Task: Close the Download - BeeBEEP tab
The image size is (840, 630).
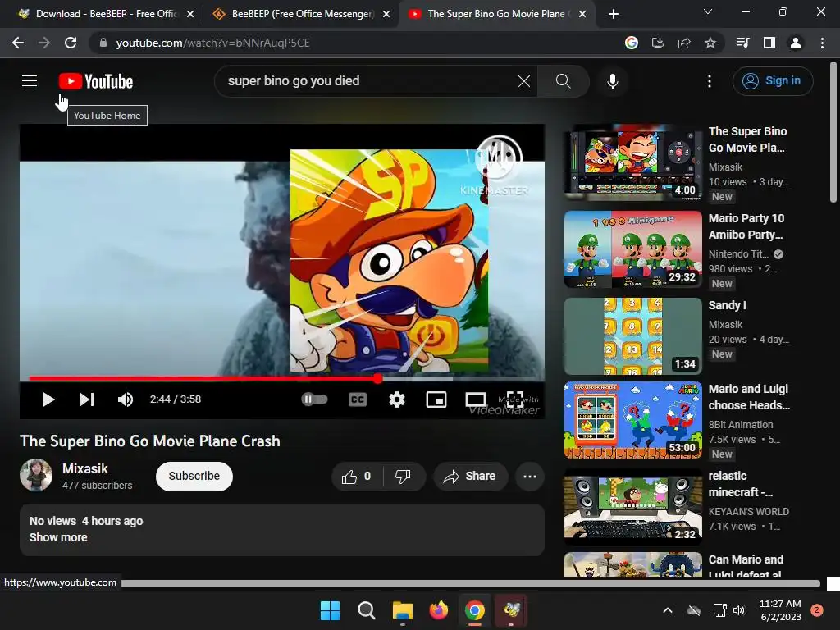Action: pyautogui.click(x=190, y=14)
